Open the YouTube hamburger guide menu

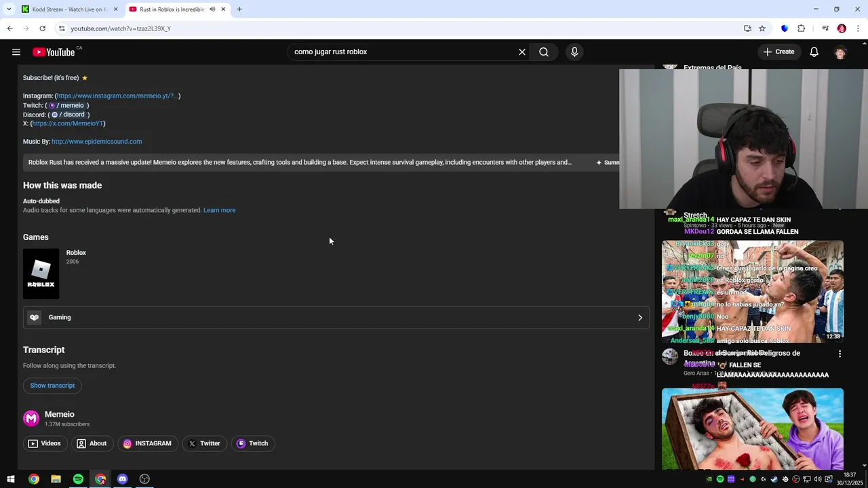16,52
